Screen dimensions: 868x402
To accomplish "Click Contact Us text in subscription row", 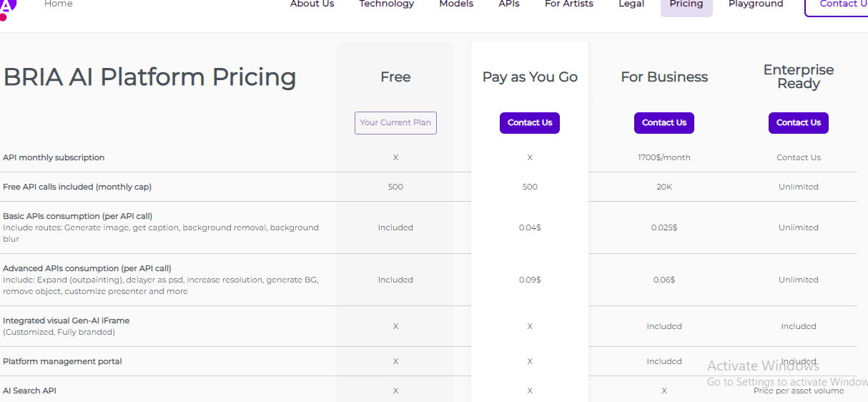I will 799,157.
